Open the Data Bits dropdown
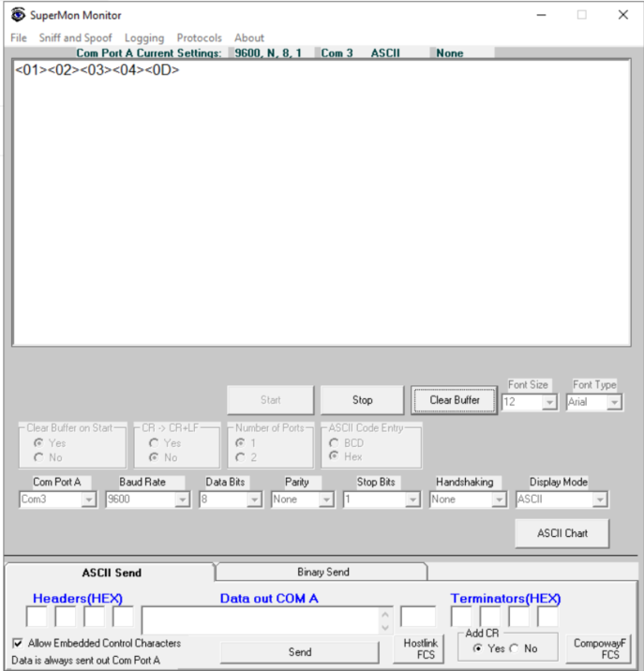This screenshot has height=671, width=644. [254, 500]
